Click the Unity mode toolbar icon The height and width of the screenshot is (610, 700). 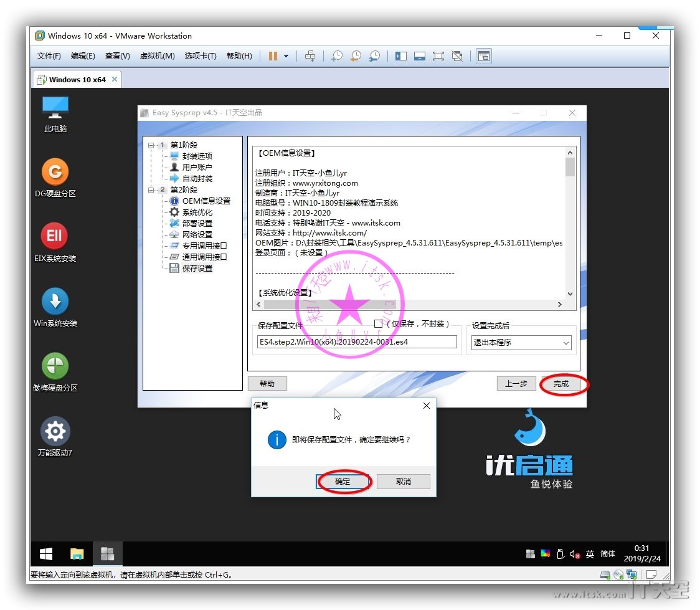[x=457, y=56]
